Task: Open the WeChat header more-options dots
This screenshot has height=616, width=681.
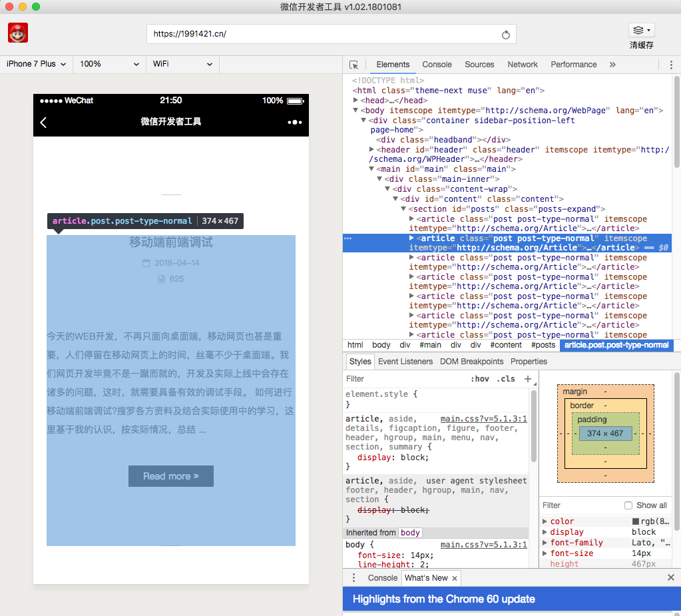Action: [x=295, y=123]
